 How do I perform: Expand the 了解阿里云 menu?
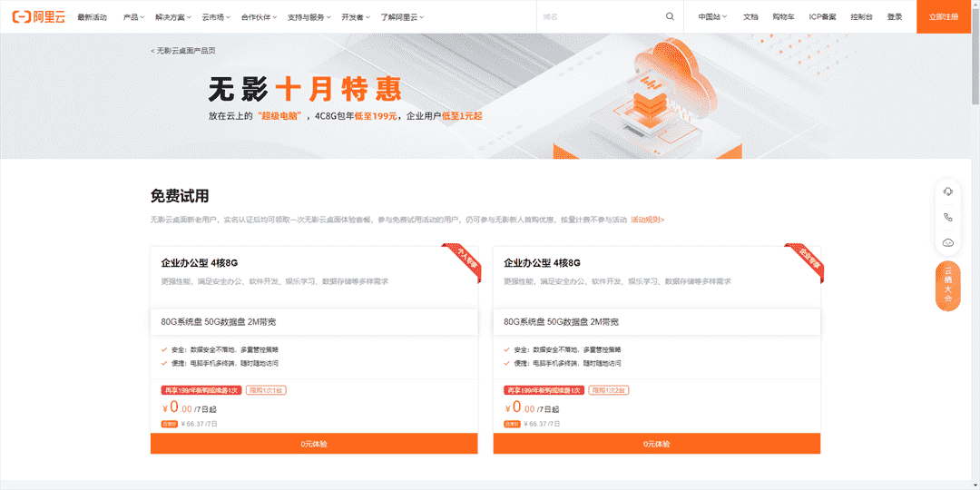pyautogui.click(x=402, y=17)
